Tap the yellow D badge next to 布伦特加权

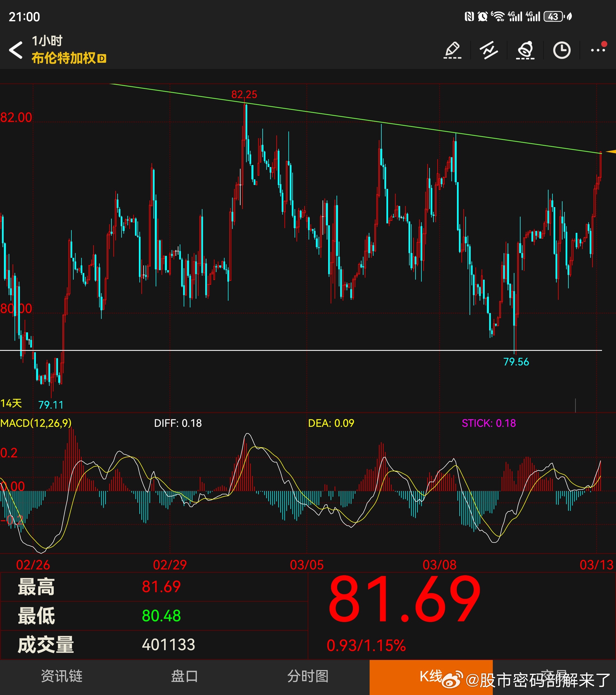click(x=102, y=59)
